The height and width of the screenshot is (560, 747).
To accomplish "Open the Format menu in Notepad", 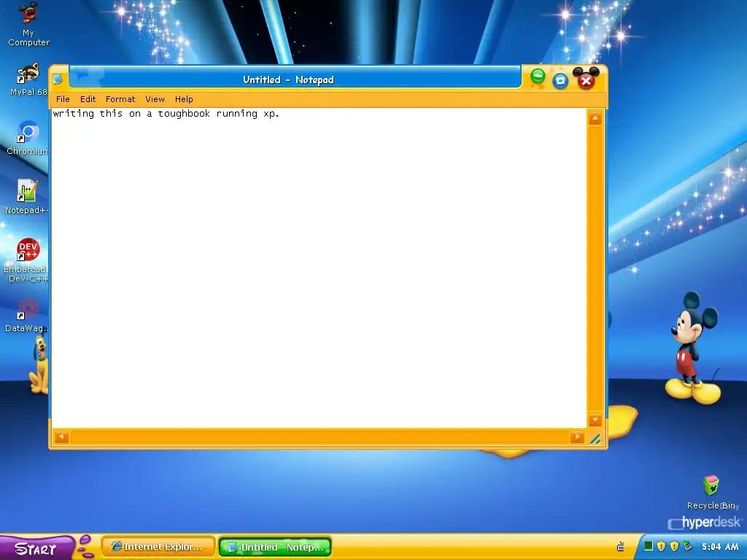I will point(120,99).
